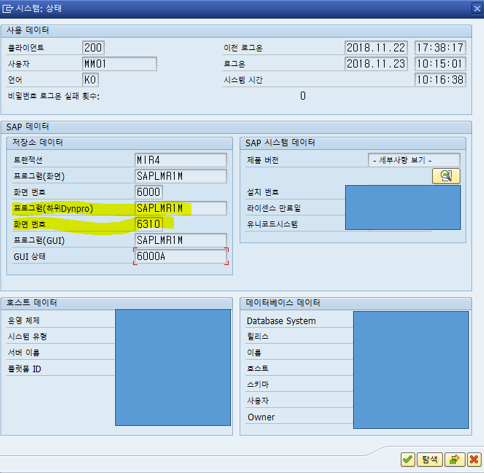Viewport: 484px width, 473px height.
Task: Open product version details magnifier button
Action: point(446,176)
